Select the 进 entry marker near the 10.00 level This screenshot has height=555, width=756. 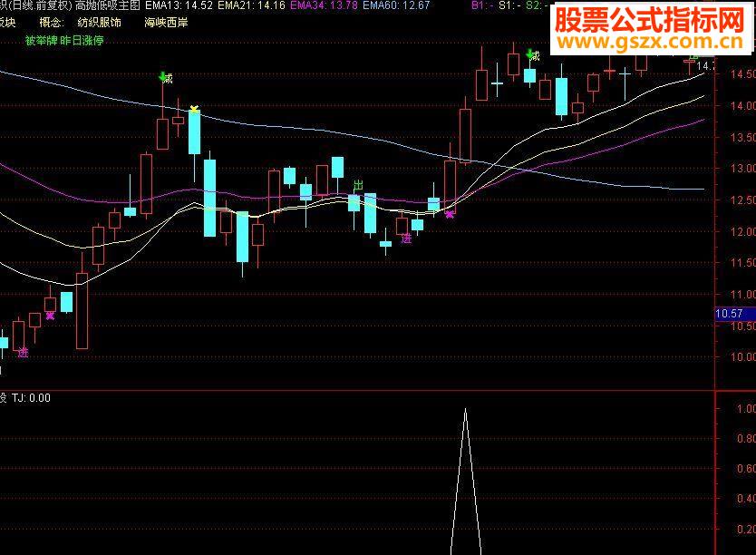click(24, 353)
